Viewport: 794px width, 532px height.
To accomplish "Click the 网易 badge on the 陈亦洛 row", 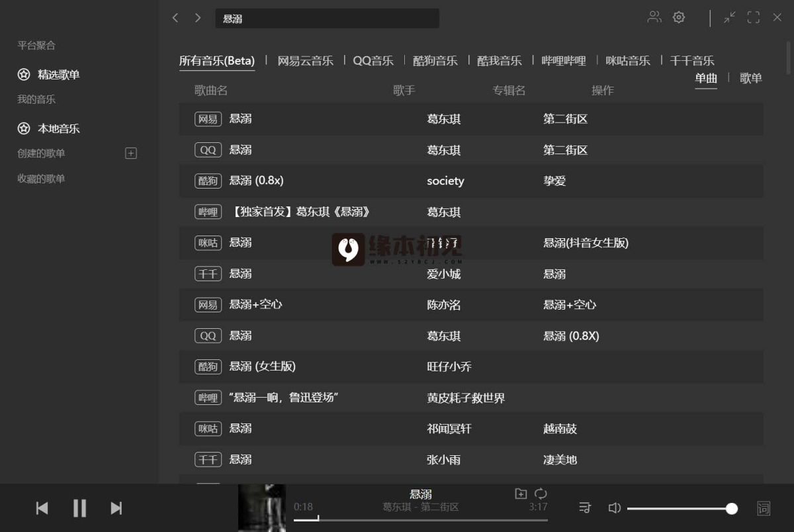I will pos(208,304).
